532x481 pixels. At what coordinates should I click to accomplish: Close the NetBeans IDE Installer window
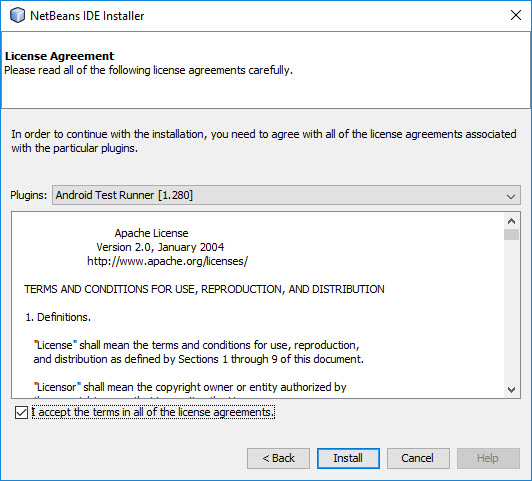(516, 15)
